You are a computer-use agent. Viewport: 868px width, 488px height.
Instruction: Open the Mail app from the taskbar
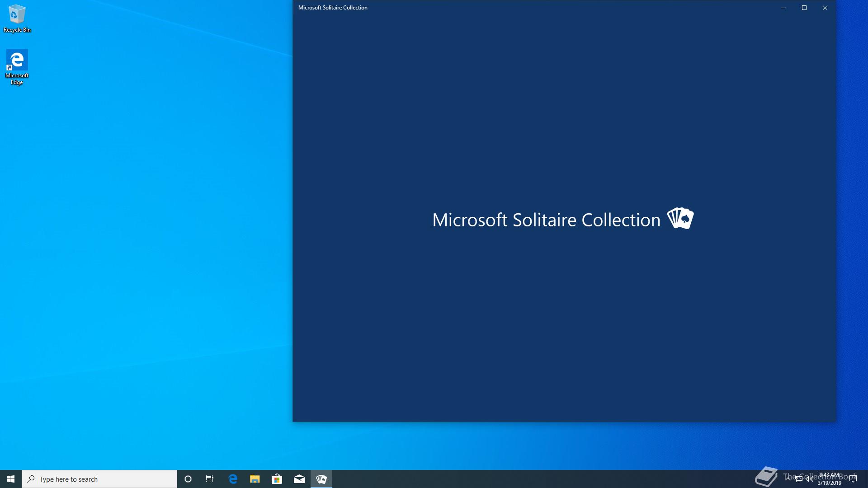click(x=299, y=479)
